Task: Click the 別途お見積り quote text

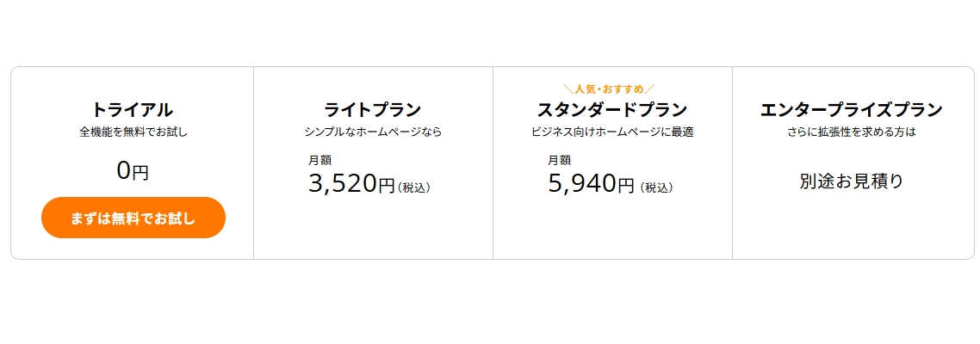Action: [851, 181]
